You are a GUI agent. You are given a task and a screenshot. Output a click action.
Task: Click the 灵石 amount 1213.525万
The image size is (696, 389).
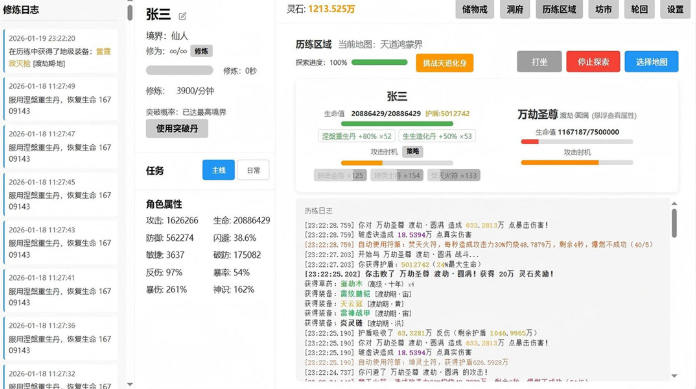pos(332,9)
